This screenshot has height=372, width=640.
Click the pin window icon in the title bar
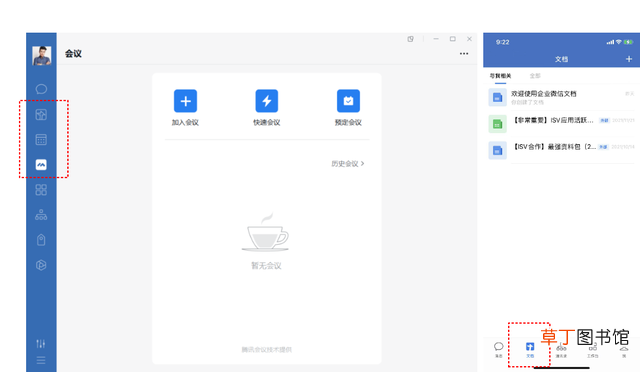coord(410,39)
